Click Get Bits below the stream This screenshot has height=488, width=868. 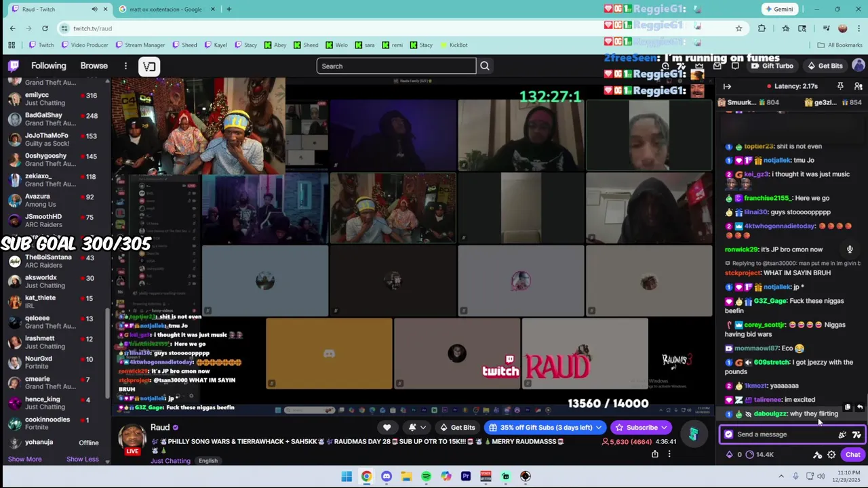coord(458,428)
